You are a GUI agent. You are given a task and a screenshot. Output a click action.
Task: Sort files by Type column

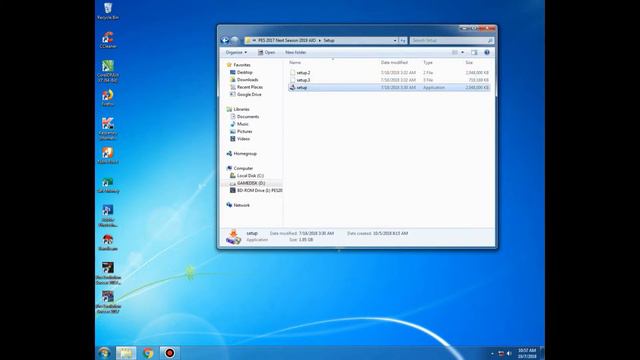pyautogui.click(x=428, y=62)
